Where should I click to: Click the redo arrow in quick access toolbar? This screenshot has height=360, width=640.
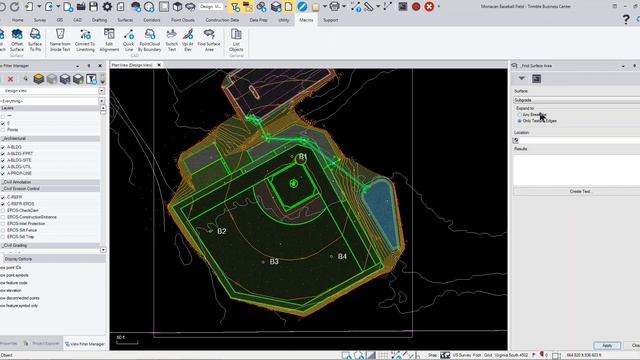[x=15, y=7]
